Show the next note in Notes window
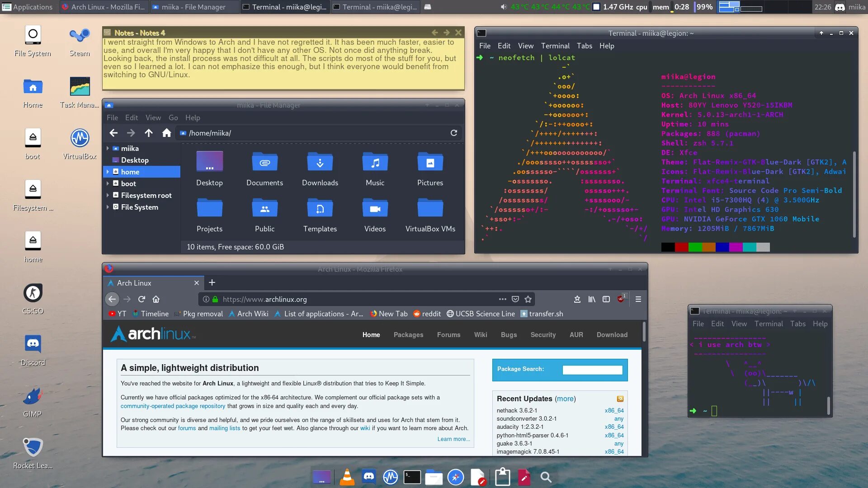The height and width of the screenshot is (488, 868). coord(446,33)
